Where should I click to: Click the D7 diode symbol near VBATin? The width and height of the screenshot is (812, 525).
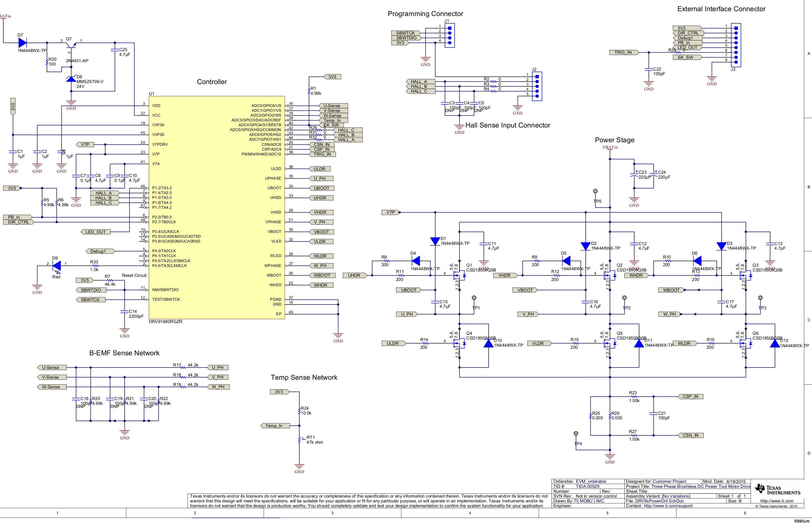(x=23, y=43)
